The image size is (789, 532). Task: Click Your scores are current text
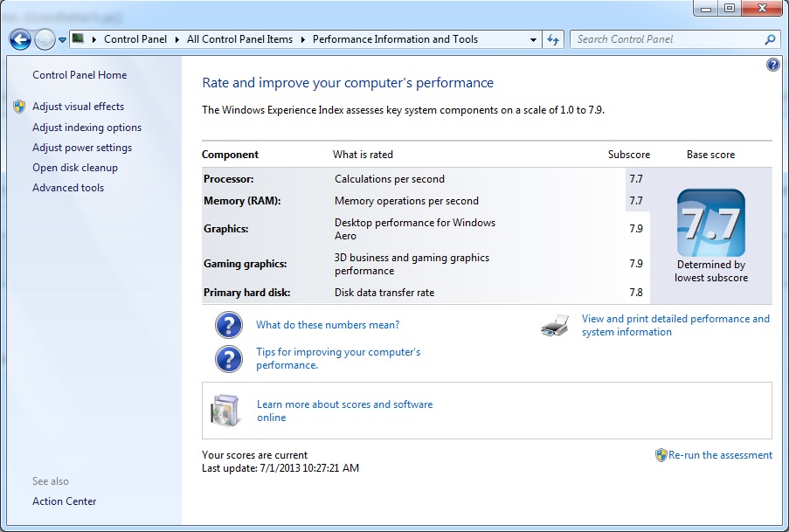click(x=254, y=455)
